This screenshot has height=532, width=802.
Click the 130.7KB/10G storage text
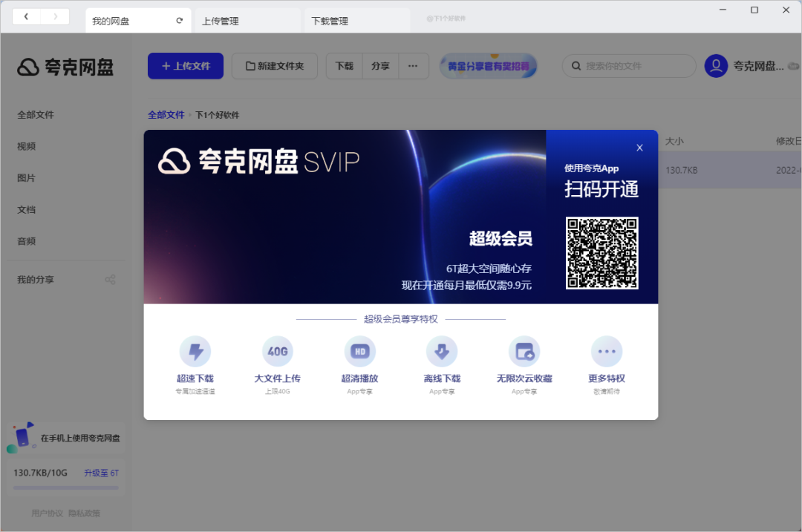tap(40, 473)
